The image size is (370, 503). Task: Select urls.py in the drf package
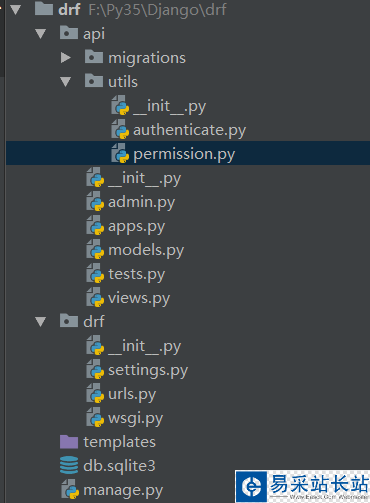tap(132, 394)
